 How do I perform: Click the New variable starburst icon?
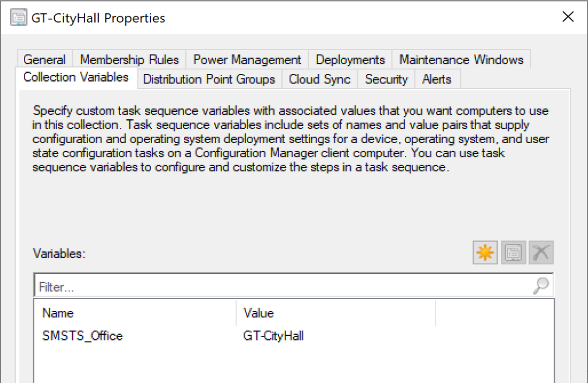coord(485,253)
